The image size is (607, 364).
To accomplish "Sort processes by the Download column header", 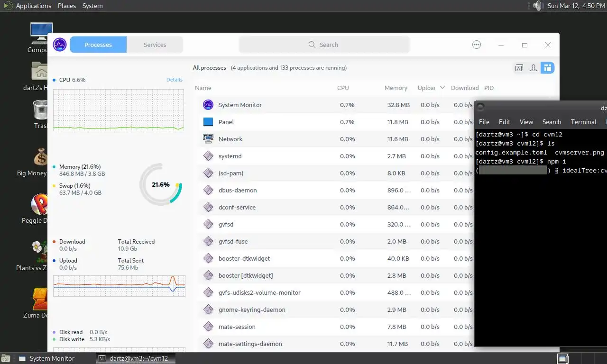I will [x=465, y=88].
